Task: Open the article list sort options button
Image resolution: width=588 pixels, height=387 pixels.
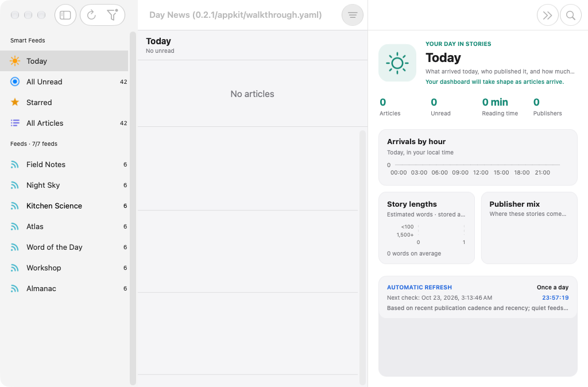Action: point(352,15)
